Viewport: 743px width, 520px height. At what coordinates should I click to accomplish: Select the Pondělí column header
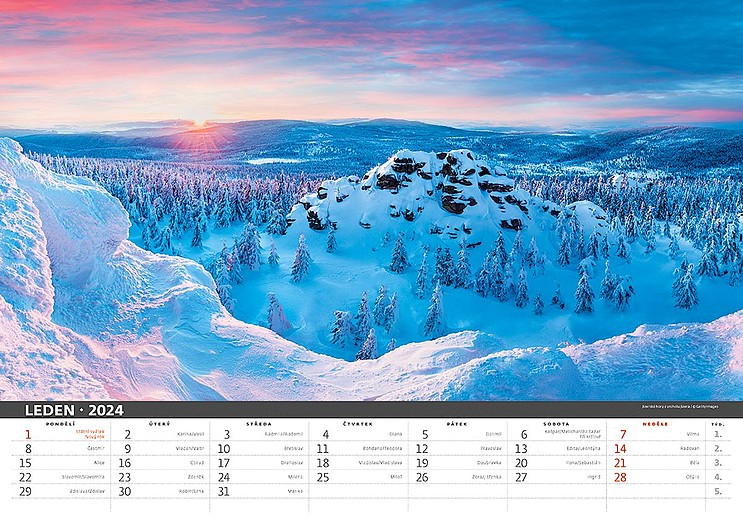click(60, 424)
